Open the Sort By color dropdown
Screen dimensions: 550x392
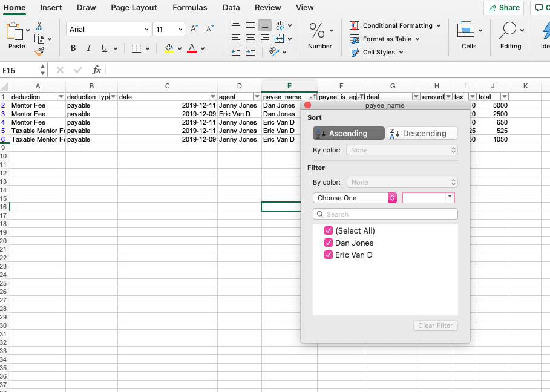[x=402, y=150]
